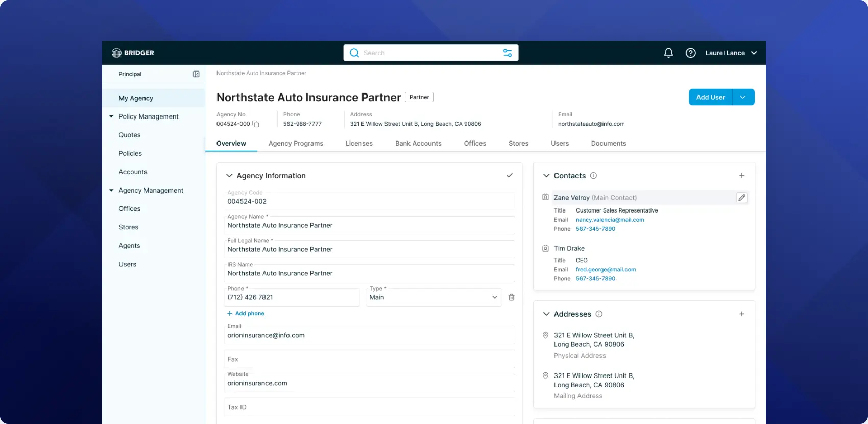The height and width of the screenshot is (424, 868).
Task: Collapse the Agency Information section
Action: coord(229,176)
